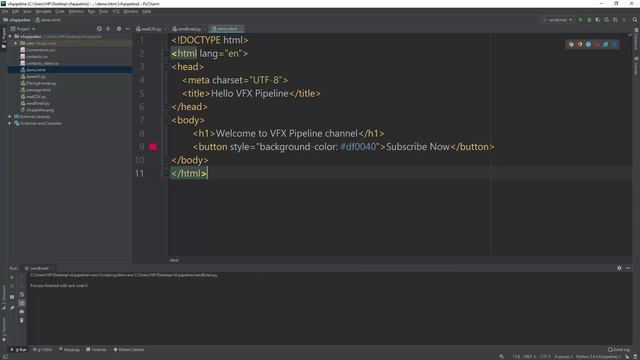Image resolution: width=640 pixels, height=360 pixels.
Task: Open the Project panel settings gear
Action: point(119,29)
